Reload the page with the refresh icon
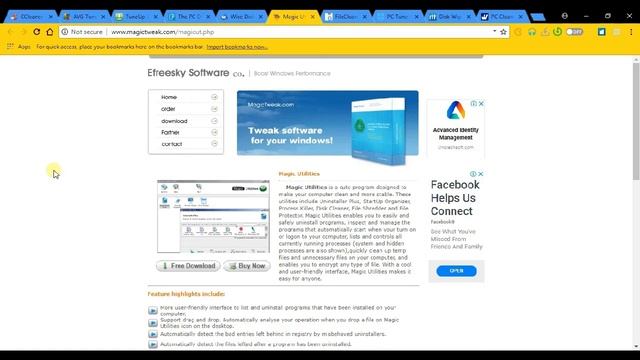 click(37, 32)
